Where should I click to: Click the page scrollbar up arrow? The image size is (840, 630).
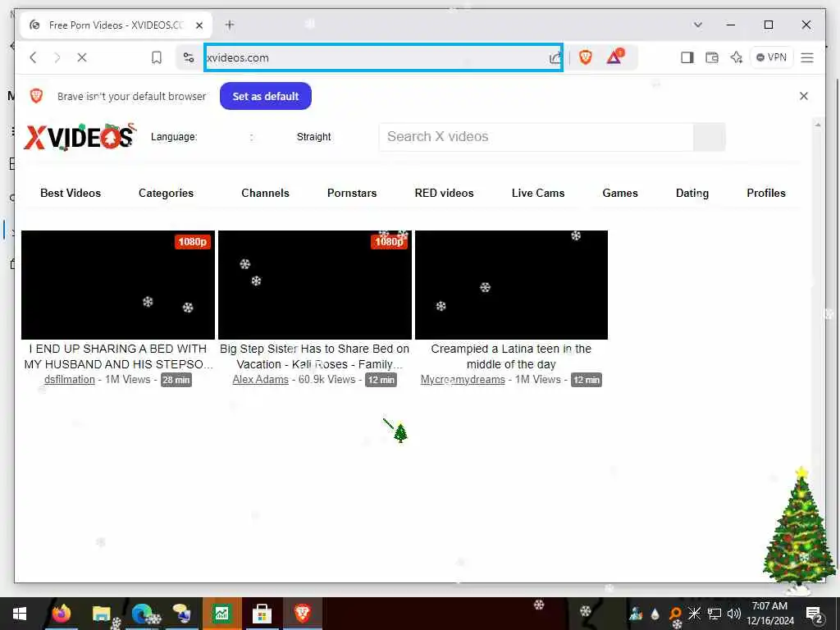tap(818, 125)
